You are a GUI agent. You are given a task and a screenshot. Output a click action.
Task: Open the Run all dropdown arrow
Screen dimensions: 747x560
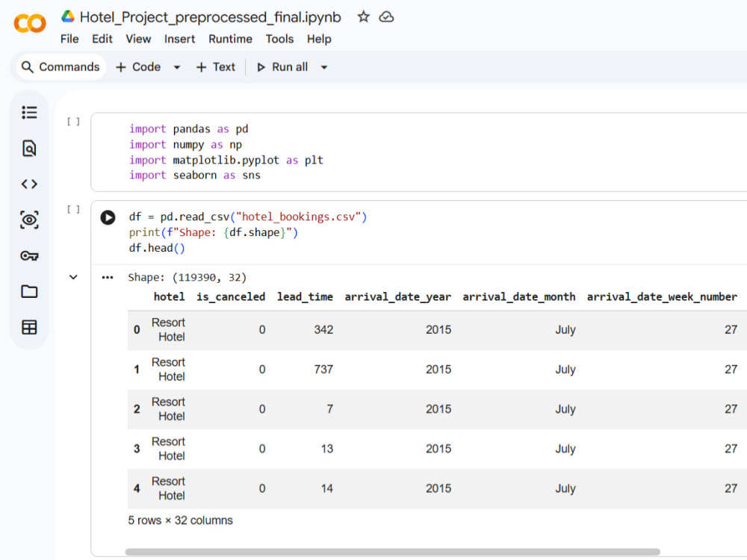click(x=324, y=67)
